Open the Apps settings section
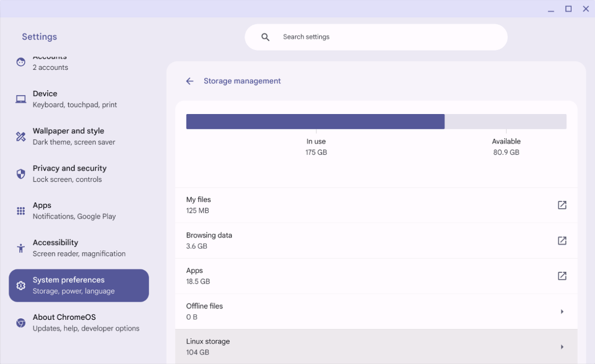This screenshot has height=364, width=595. tap(74, 211)
